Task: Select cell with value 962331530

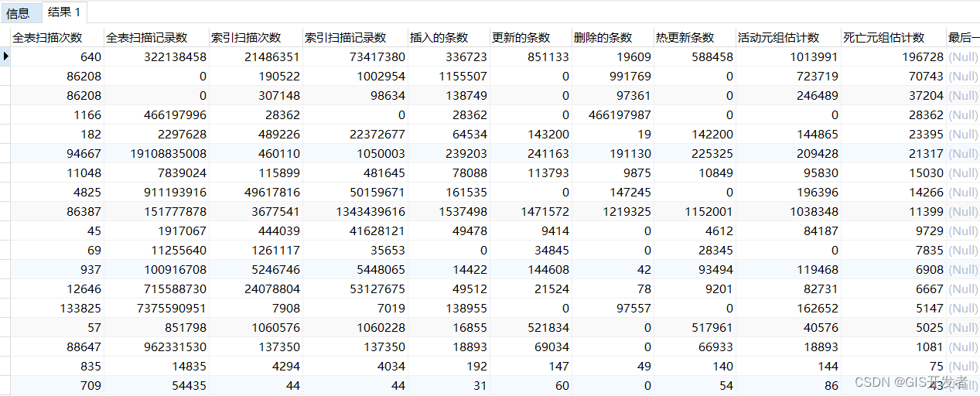Action: click(x=155, y=347)
